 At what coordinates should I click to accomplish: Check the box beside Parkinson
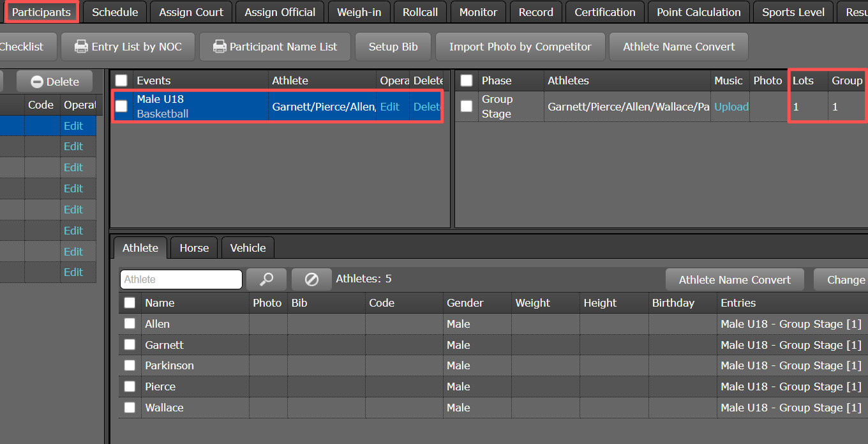pyautogui.click(x=130, y=365)
